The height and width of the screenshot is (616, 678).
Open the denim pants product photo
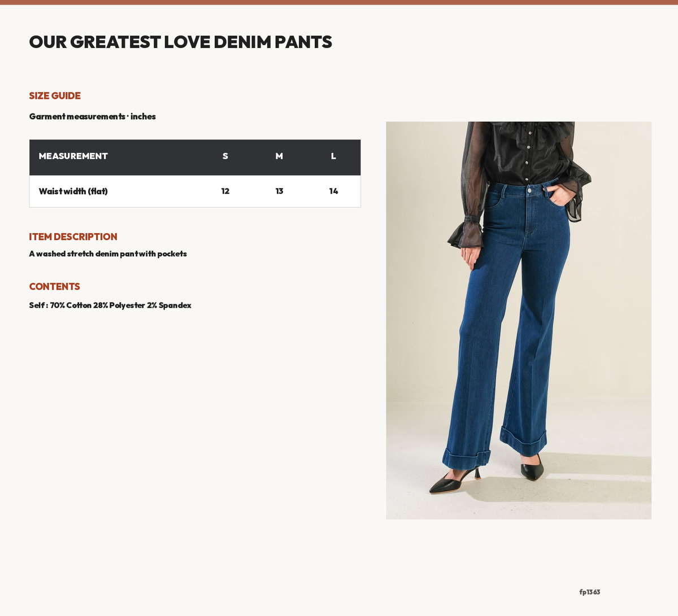pyautogui.click(x=519, y=320)
